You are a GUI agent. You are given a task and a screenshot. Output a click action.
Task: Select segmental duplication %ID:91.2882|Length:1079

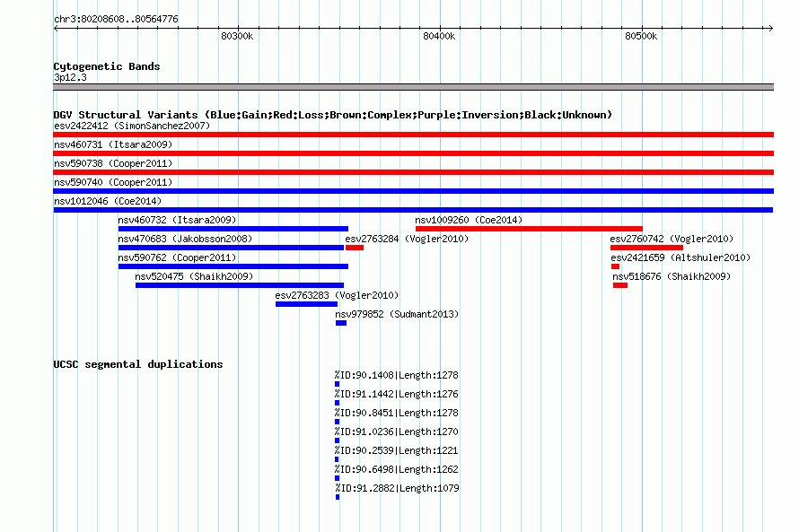click(397, 488)
